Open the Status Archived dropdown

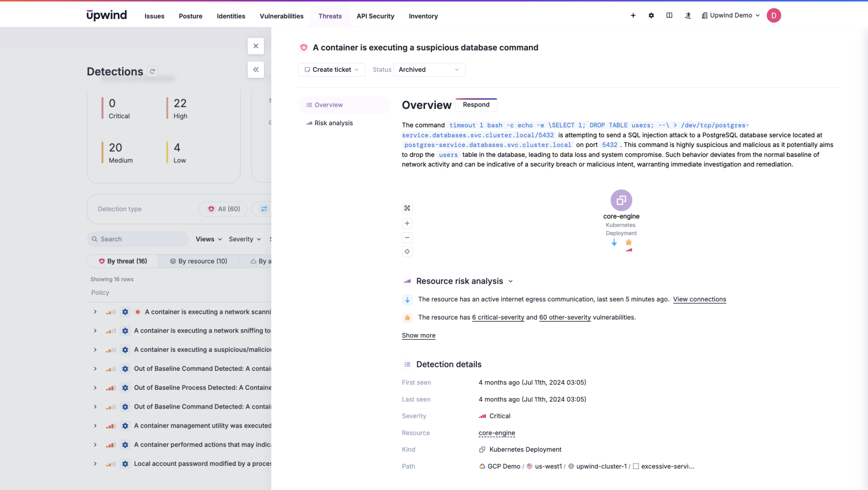(x=429, y=70)
